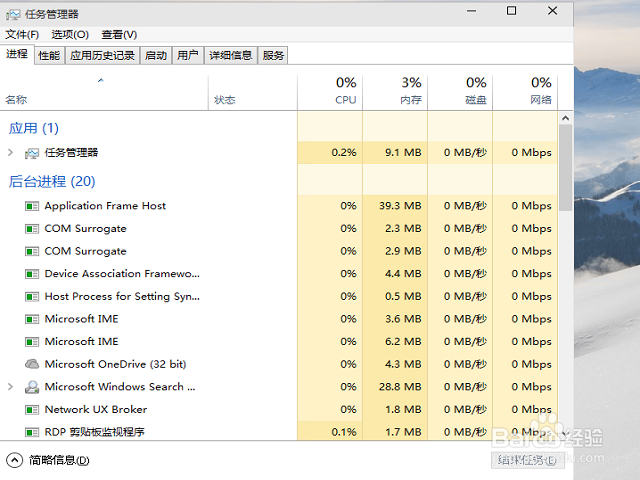The image size is (640, 480).
Task: Select Microsoft OneDrive (32 bit) process
Action: 279,364
